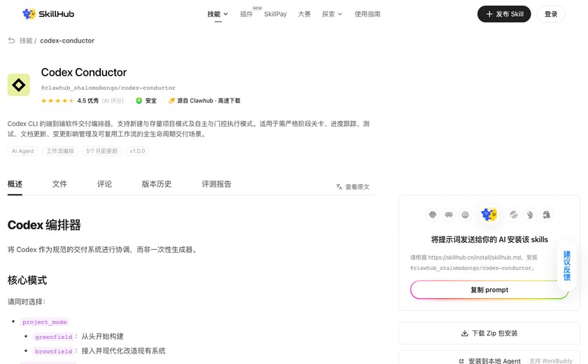
Task: Click the translate icon beside 查看原文
Action: (339, 187)
